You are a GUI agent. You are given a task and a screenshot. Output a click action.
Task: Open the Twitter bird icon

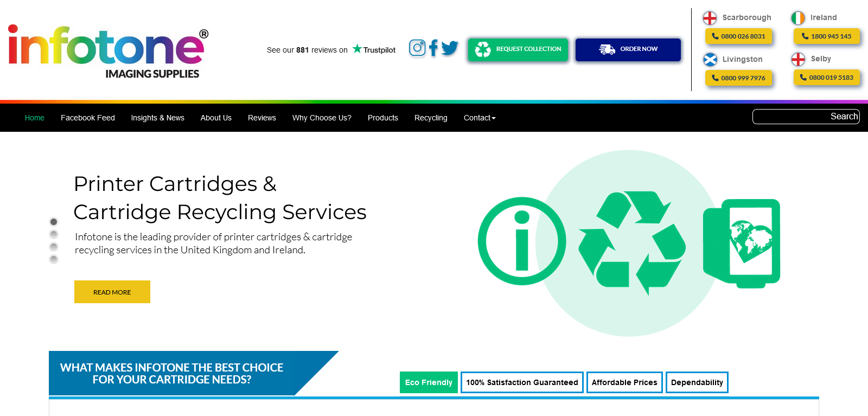point(450,48)
